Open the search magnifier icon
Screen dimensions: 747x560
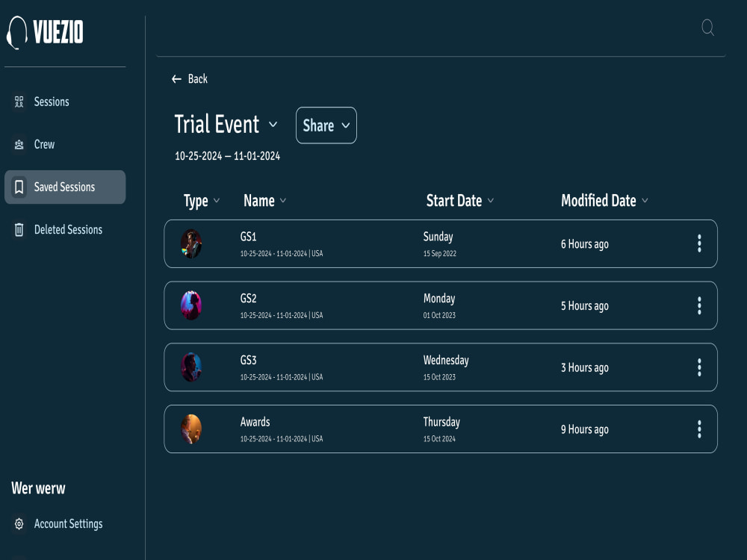tap(708, 28)
